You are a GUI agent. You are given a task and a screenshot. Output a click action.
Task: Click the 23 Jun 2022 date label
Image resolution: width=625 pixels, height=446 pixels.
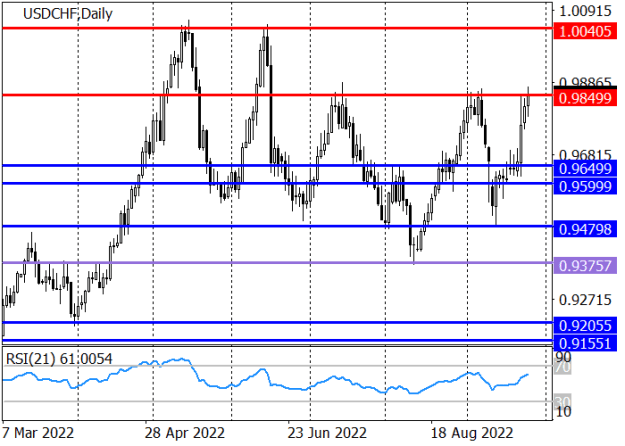tap(327, 432)
